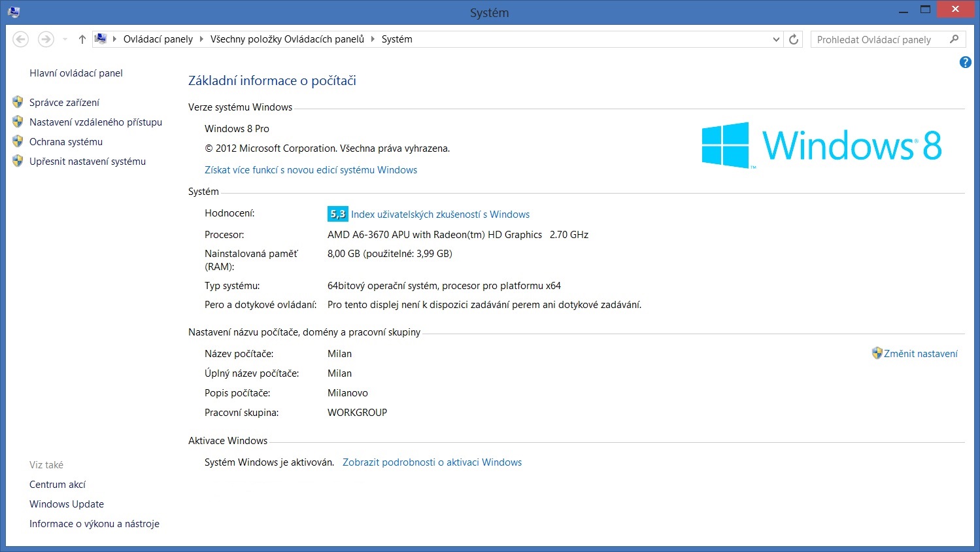Screen dimensions: 980x552
Task: Open Nastavení vzdáleného přístupu link
Action: click(x=95, y=122)
